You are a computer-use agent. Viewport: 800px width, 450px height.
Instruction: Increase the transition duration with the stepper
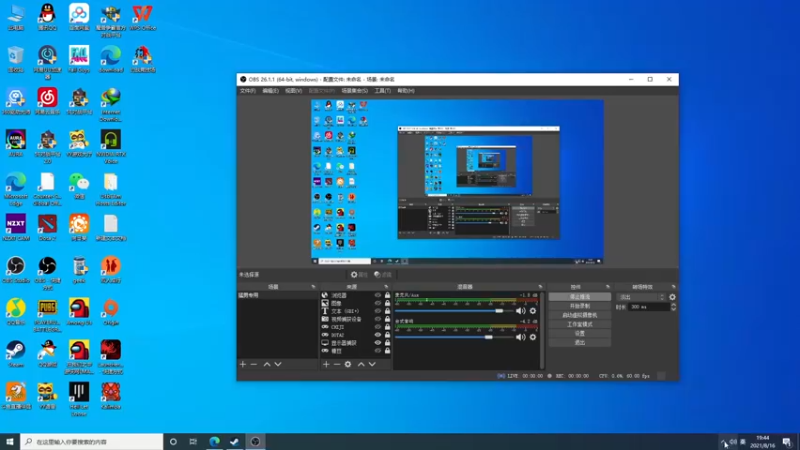(673, 305)
